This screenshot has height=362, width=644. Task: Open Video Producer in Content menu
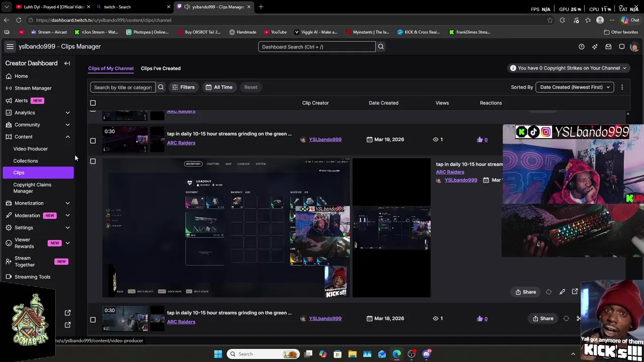(x=30, y=149)
